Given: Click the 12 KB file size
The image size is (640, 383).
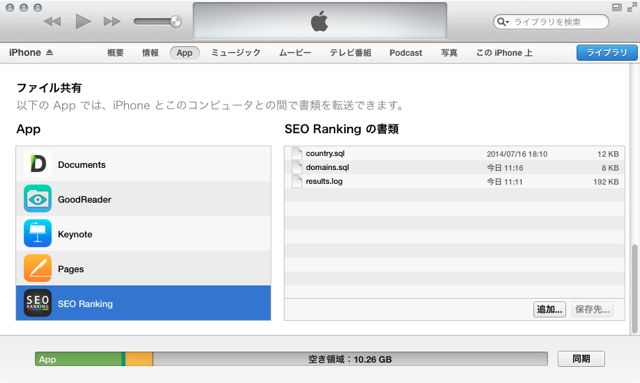Looking at the screenshot, I should tap(608, 154).
